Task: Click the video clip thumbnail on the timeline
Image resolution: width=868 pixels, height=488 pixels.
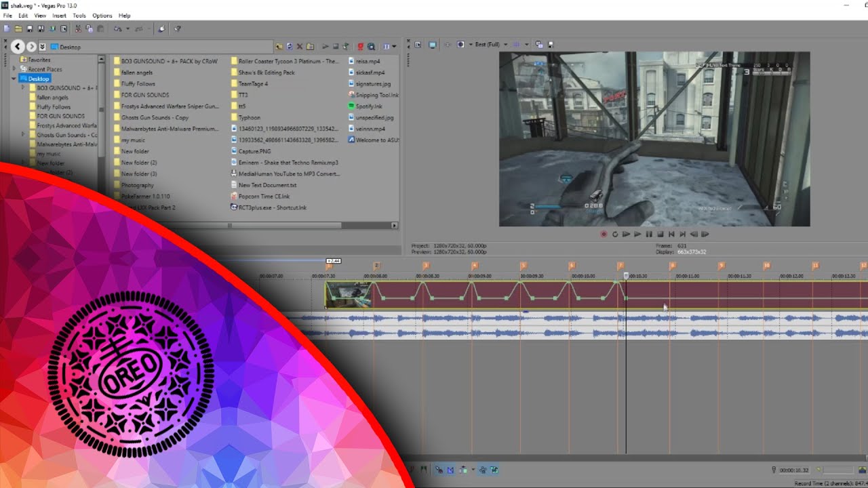Action: (349, 295)
